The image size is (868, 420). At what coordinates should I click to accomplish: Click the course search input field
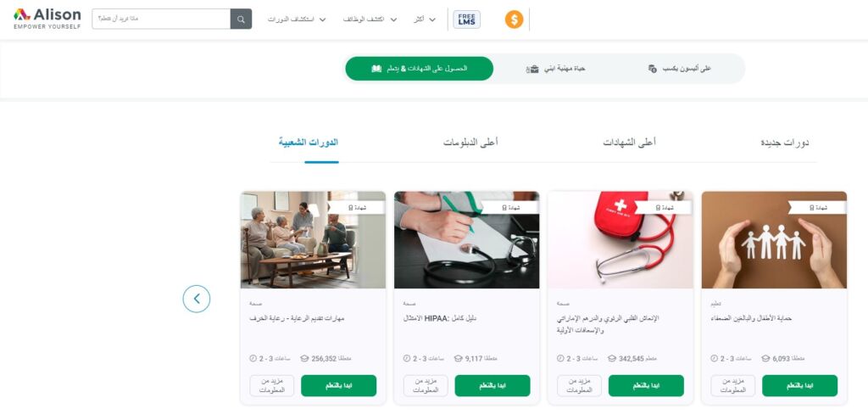point(161,19)
